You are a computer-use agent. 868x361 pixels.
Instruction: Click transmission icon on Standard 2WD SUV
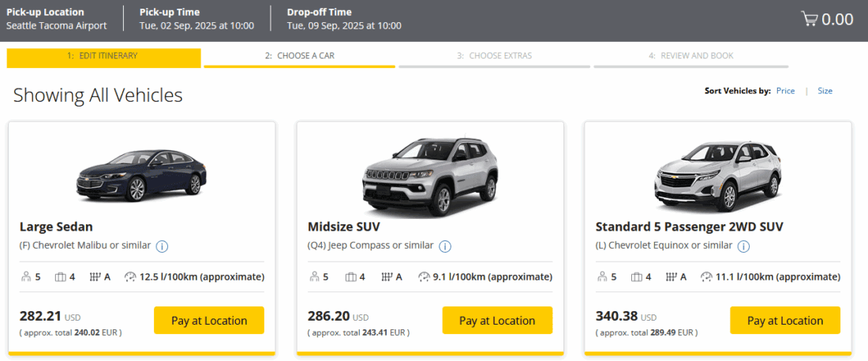point(672,276)
